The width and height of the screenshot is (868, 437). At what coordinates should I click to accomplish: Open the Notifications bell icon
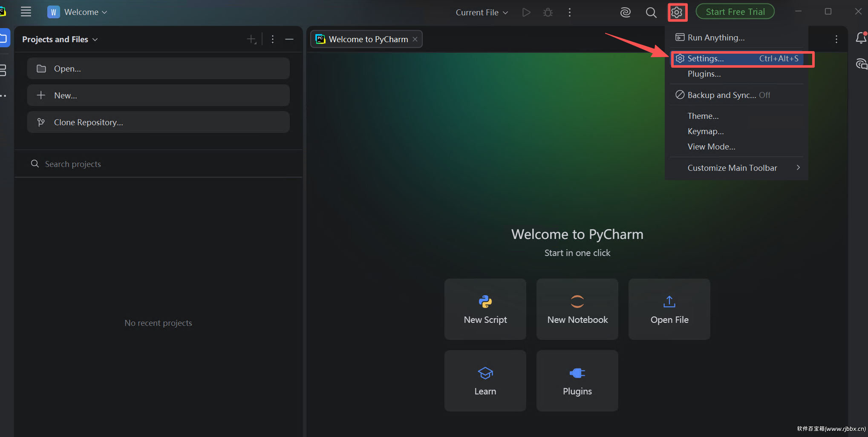(861, 38)
